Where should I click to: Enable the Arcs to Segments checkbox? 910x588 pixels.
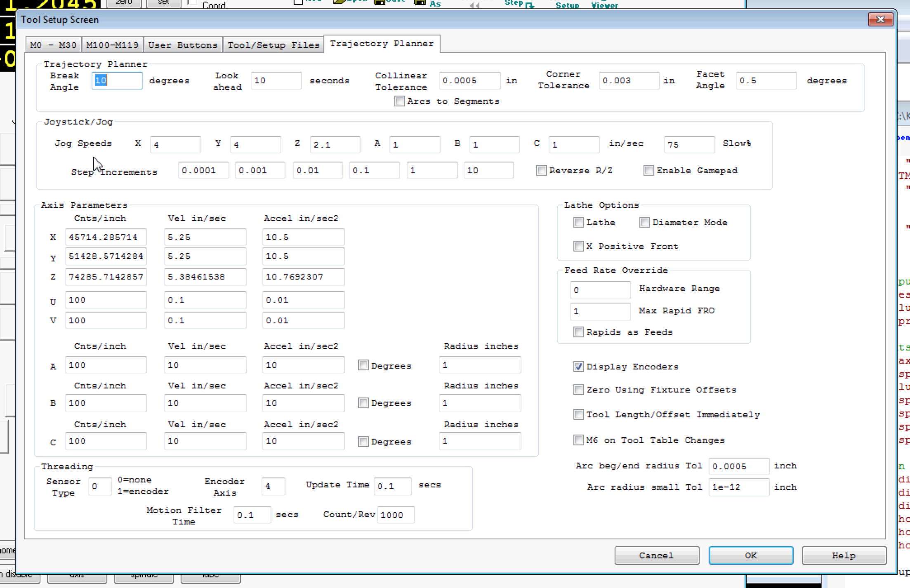pyautogui.click(x=399, y=101)
